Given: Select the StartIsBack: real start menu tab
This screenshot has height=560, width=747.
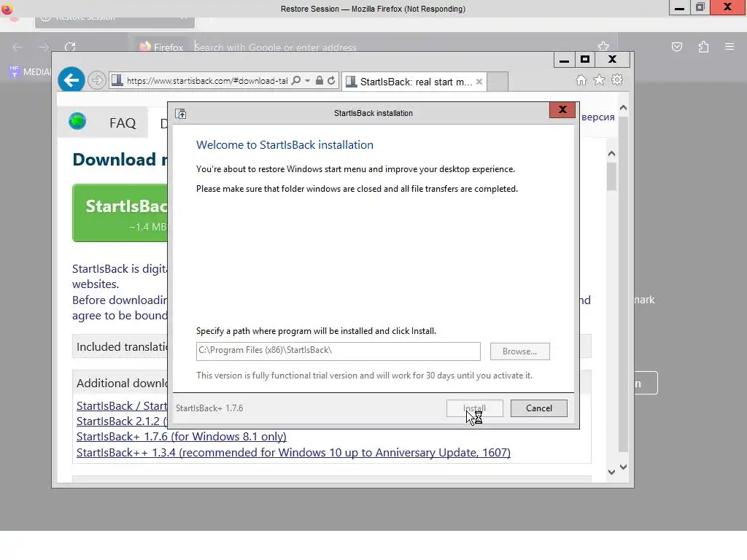Looking at the screenshot, I should coord(414,82).
